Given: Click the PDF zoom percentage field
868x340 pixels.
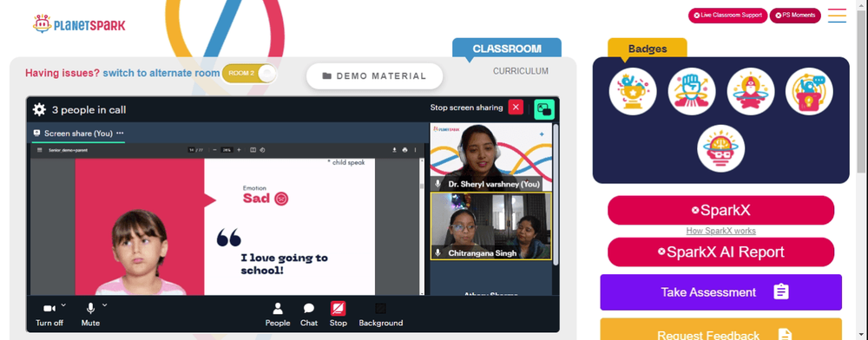Looking at the screenshot, I should coord(227,150).
